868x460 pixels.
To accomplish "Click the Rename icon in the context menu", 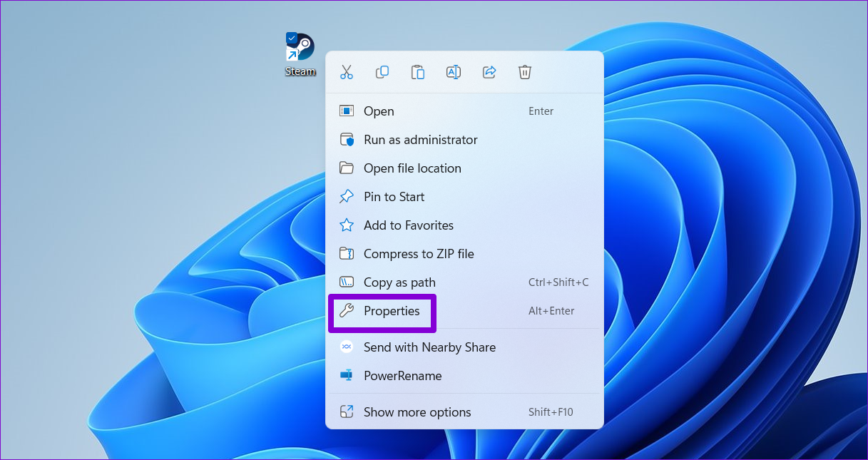I will (x=454, y=71).
